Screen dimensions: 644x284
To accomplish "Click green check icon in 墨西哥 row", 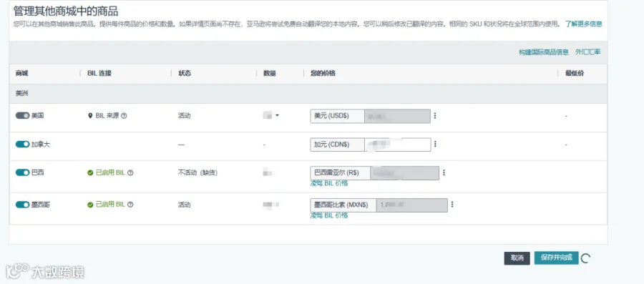I will point(90,205).
